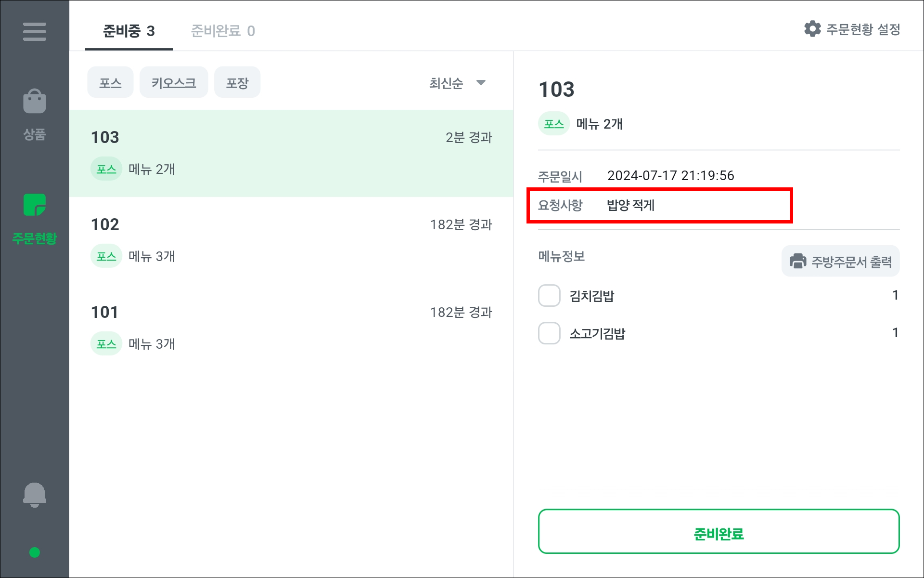Switch to the 준비중 tab
This screenshot has width=924, height=578.
pos(128,31)
